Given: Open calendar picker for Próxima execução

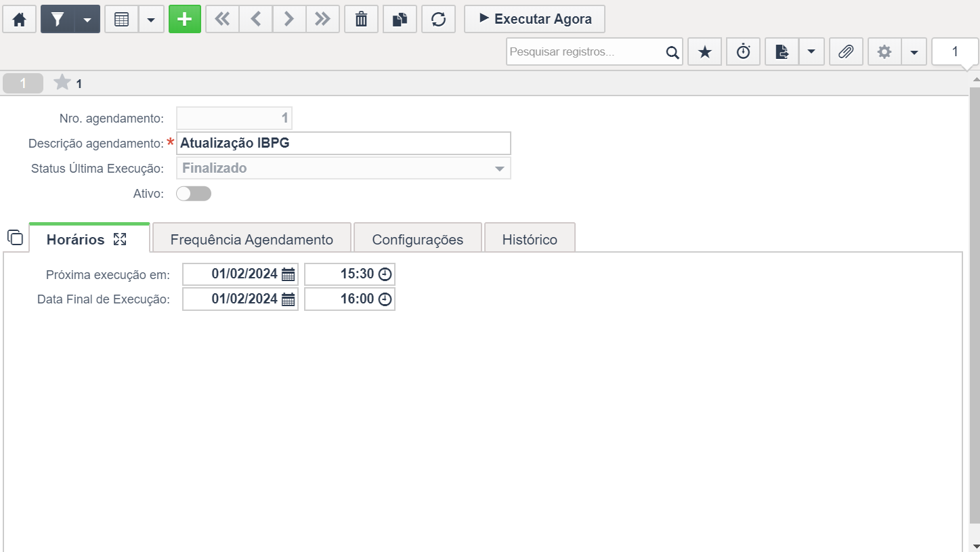Looking at the screenshot, I should 289,275.
